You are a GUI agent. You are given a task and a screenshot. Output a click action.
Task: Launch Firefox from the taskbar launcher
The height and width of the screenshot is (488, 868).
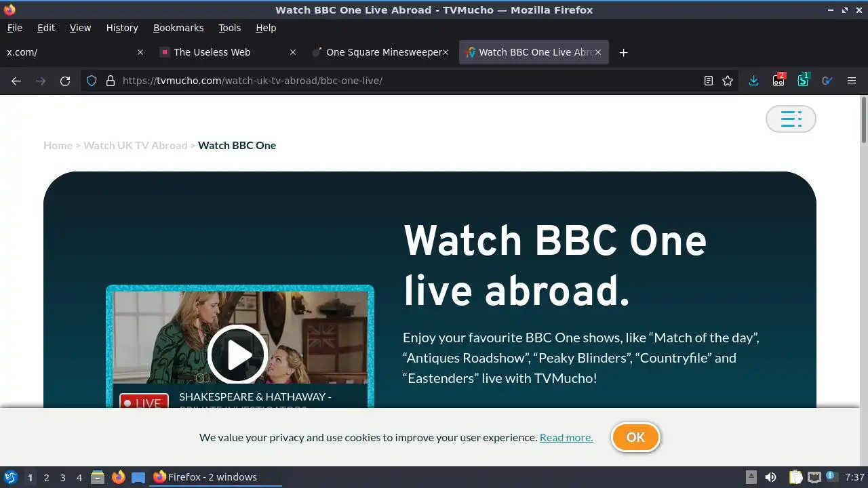click(x=118, y=477)
